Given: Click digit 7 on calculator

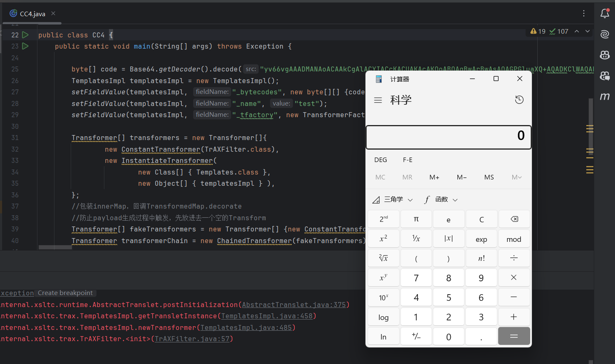Looking at the screenshot, I should point(416,278).
